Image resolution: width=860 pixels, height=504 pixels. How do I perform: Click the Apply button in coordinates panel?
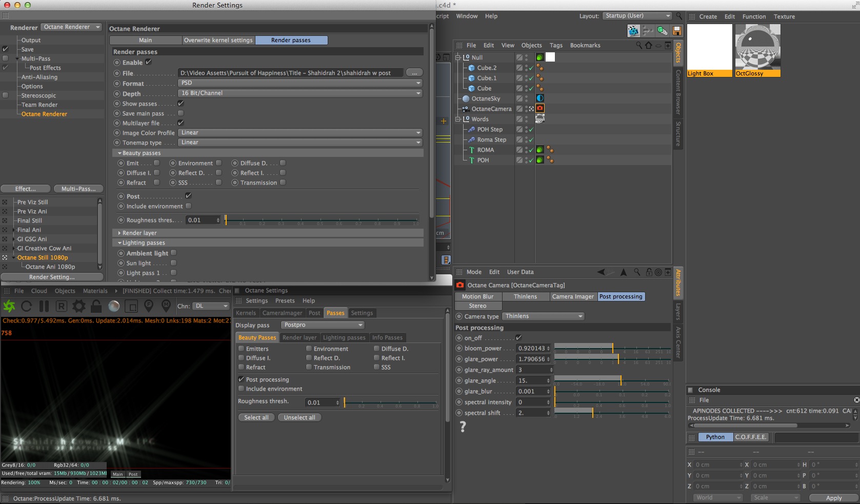(834, 498)
